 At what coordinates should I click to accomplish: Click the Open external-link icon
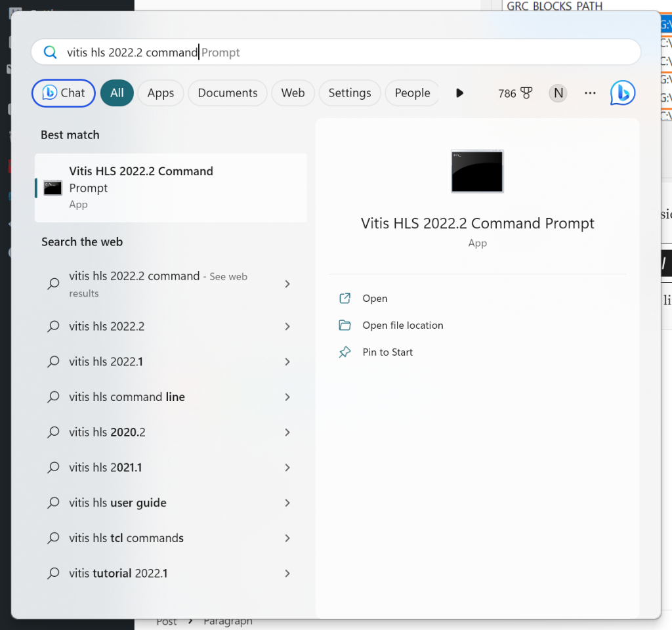[x=345, y=299]
